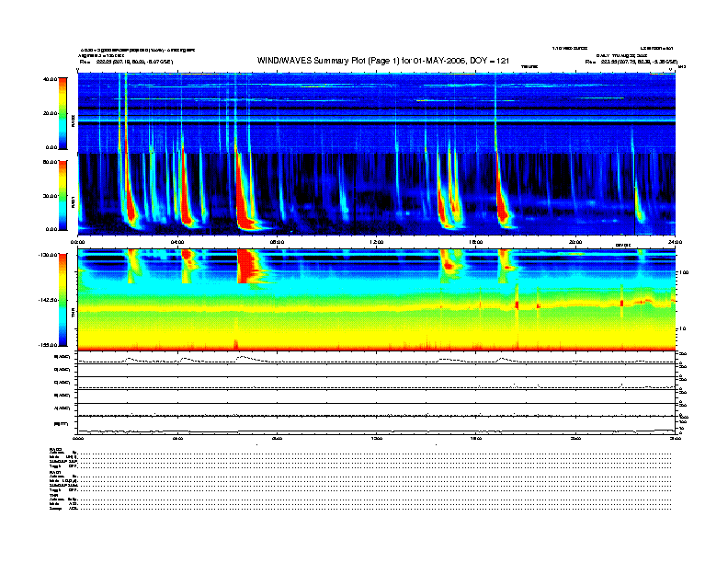The height and width of the screenshot is (563, 728).
Task: Click the 24:00 tick label under RAD1 panel
Action: pos(675,242)
